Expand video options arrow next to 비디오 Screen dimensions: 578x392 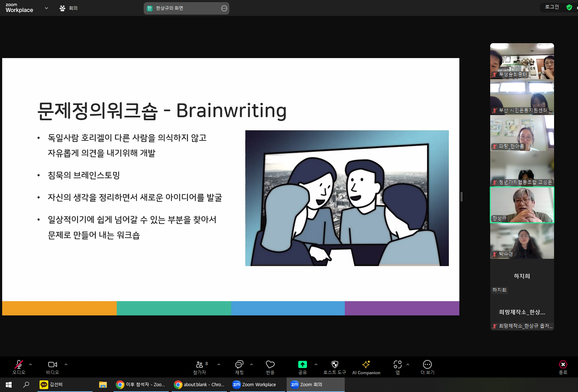[x=66, y=364]
